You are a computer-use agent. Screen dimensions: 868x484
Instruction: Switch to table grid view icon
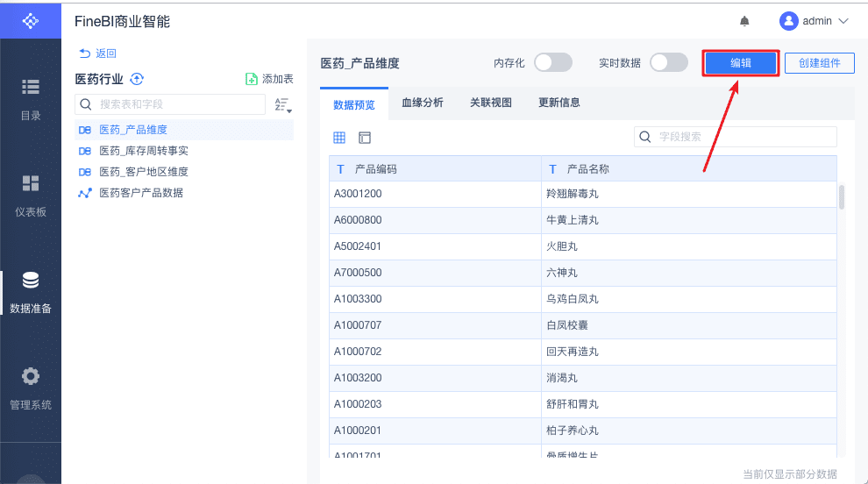point(339,138)
